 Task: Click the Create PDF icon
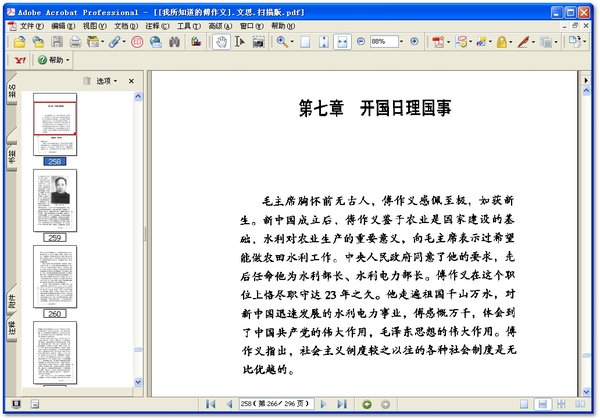(438, 42)
